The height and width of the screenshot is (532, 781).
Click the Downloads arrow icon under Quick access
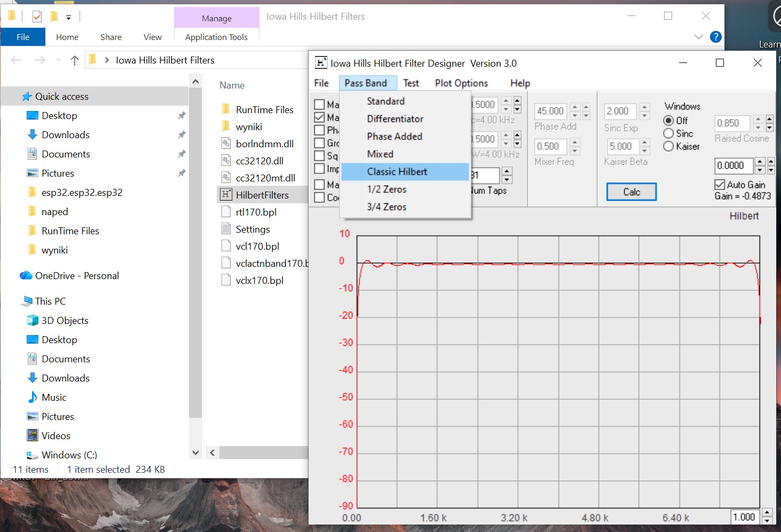[x=33, y=135]
